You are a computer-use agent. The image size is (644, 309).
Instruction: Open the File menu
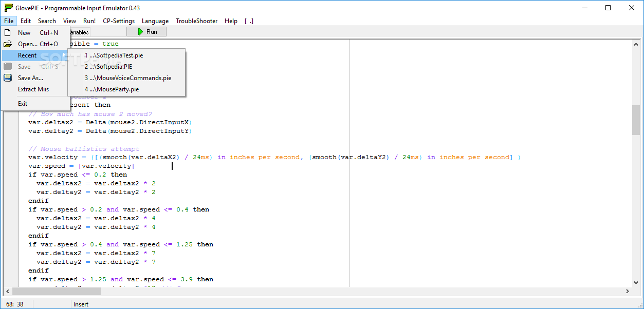(9, 21)
